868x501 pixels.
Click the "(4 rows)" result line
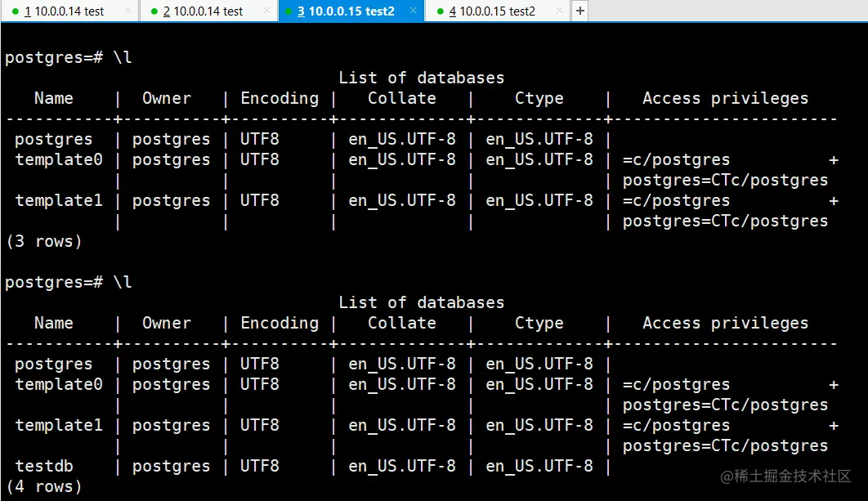pos(44,486)
